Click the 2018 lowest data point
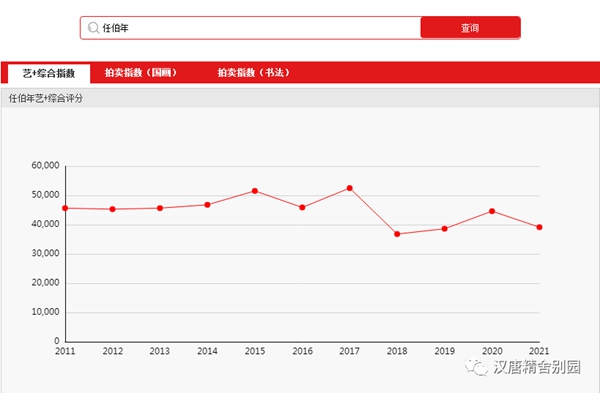This screenshot has height=393, width=600. (x=397, y=234)
